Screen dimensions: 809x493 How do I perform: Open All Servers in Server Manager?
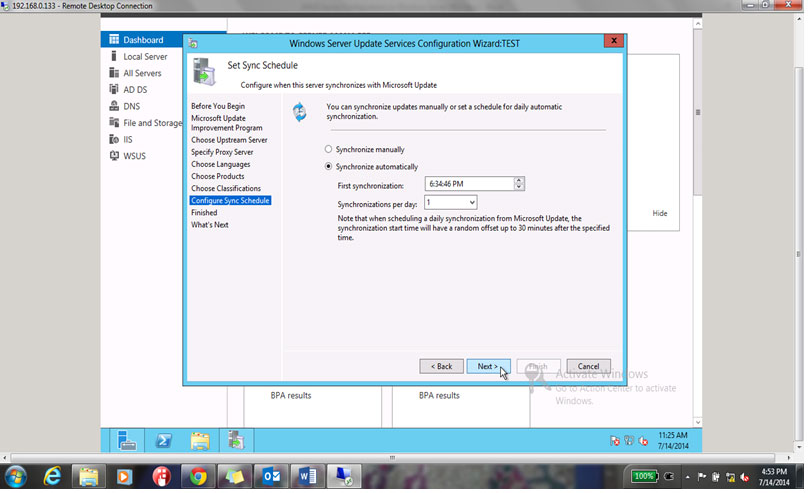pyautogui.click(x=142, y=73)
